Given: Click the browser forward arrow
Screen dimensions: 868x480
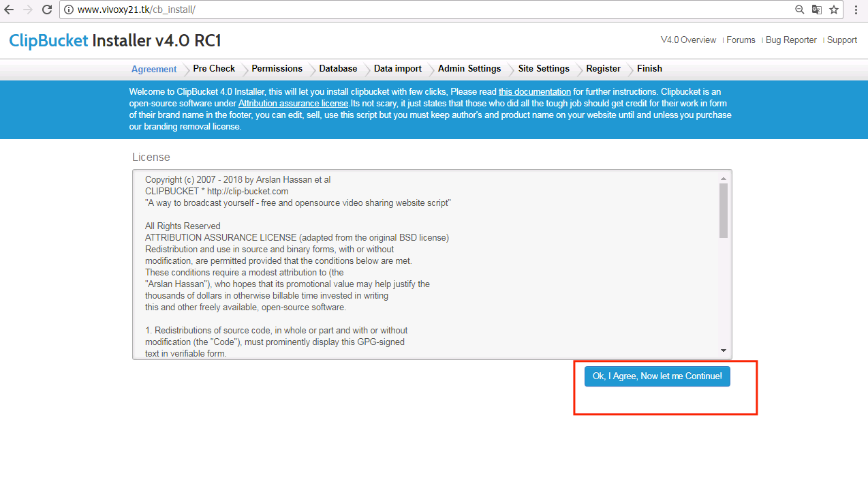Looking at the screenshot, I should point(28,10).
